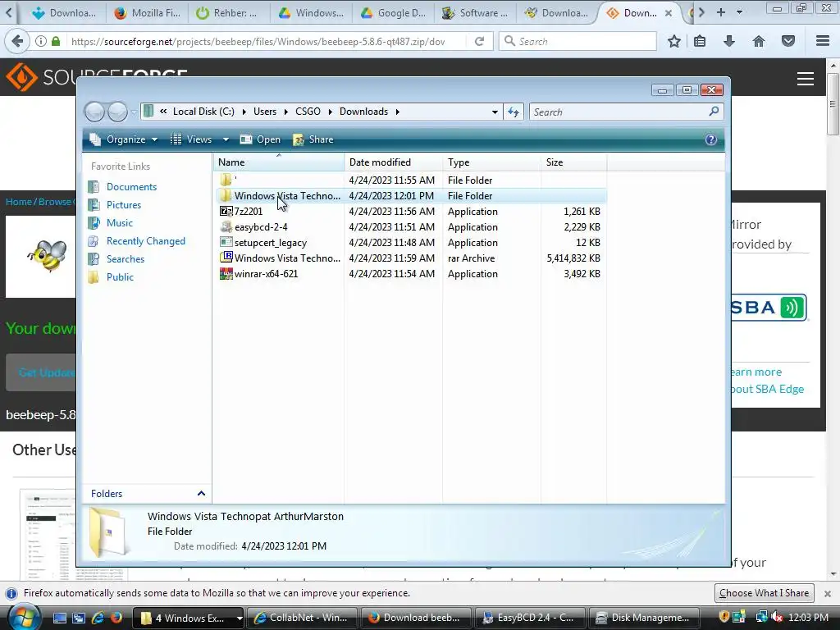840x630 pixels.
Task: Open the bookmarks list icon in Firefox
Action: click(700, 41)
